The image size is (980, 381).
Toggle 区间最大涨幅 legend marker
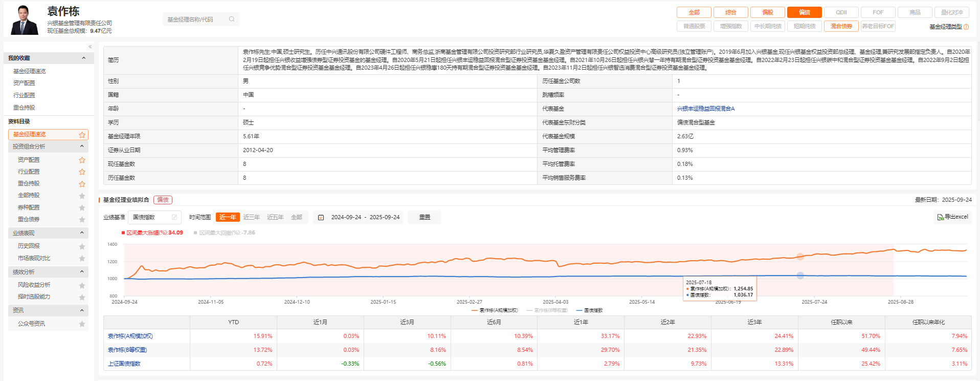(x=123, y=232)
